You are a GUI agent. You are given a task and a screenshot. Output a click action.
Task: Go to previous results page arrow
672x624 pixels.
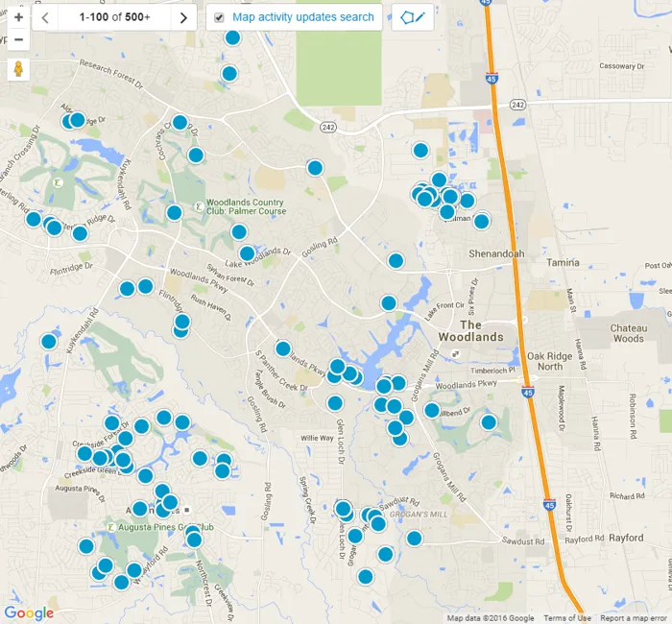pyautogui.click(x=45, y=17)
